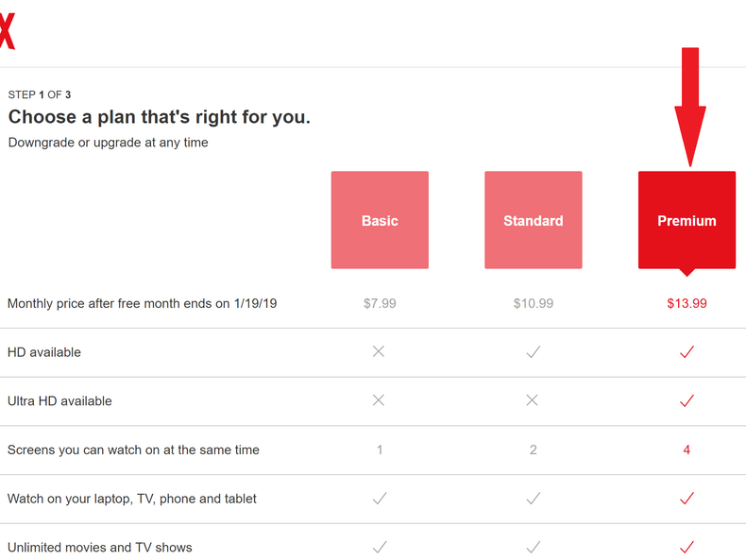Click Premium Ultra HD red checkmark
This screenshot has width=746, height=560.
tap(687, 400)
